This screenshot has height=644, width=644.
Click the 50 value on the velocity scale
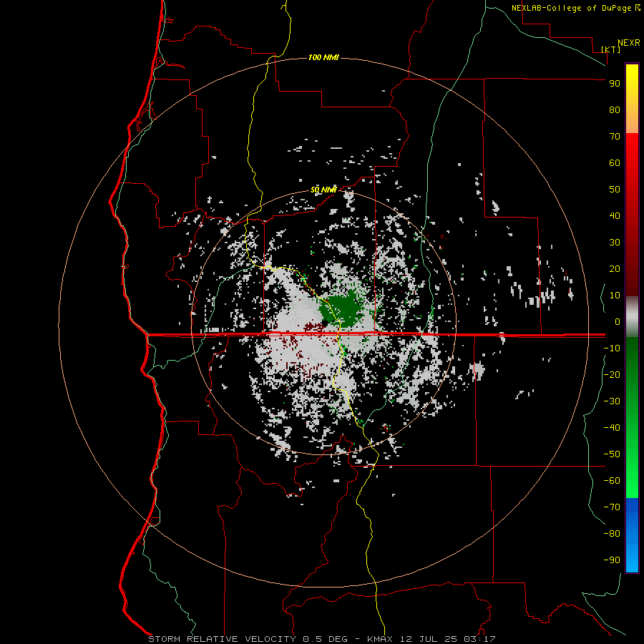click(615, 190)
